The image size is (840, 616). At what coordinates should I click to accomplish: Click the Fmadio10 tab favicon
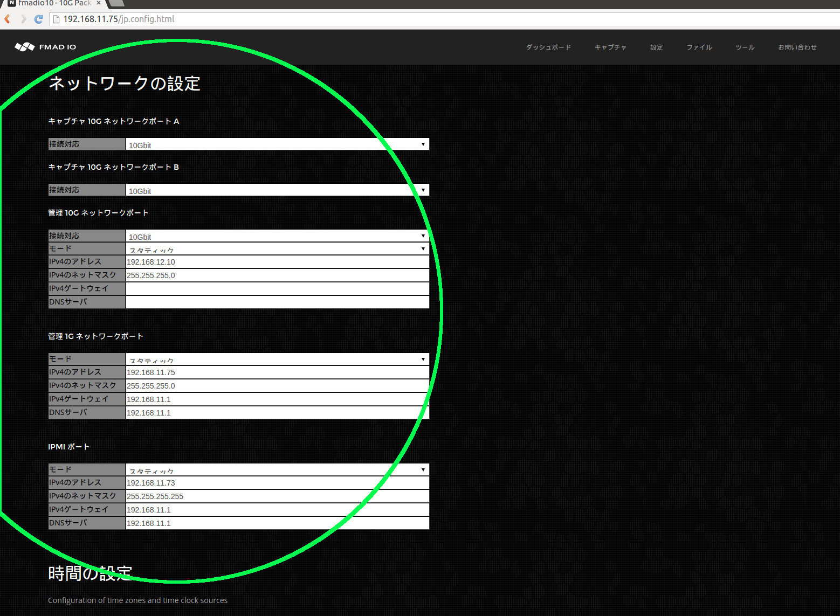(x=12, y=3)
